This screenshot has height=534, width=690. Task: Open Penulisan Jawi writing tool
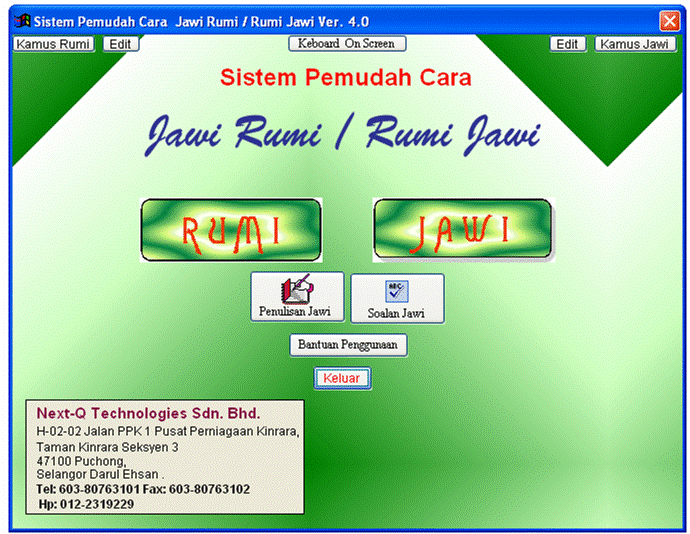[297, 296]
